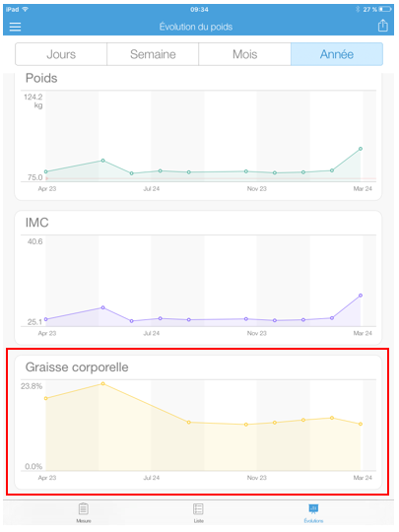Tap the peak point on Graisse corporelle chart
399x532 pixels.
tap(102, 384)
